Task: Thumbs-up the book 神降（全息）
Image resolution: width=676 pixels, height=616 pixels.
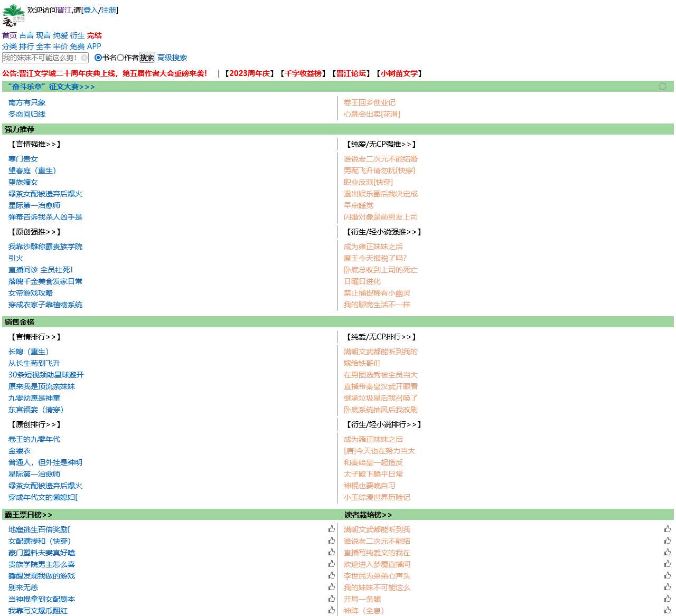Action: [x=668, y=610]
